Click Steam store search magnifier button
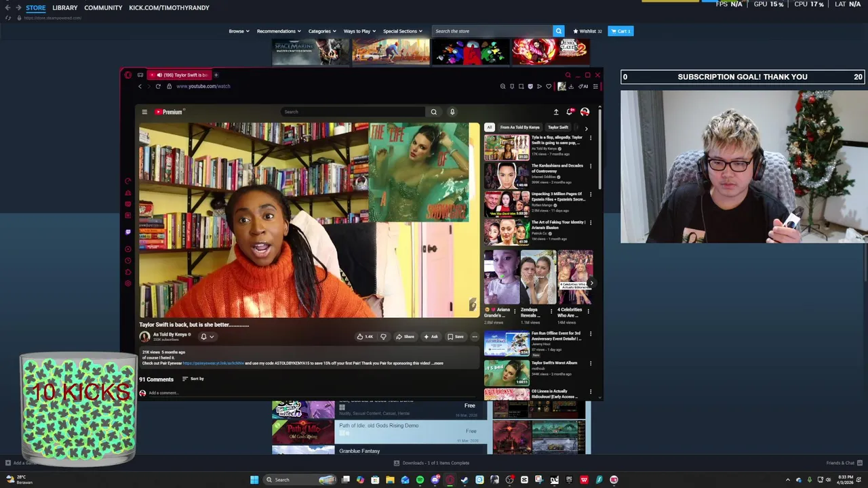This screenshot has height=488, width=868. tap(559, 31)
